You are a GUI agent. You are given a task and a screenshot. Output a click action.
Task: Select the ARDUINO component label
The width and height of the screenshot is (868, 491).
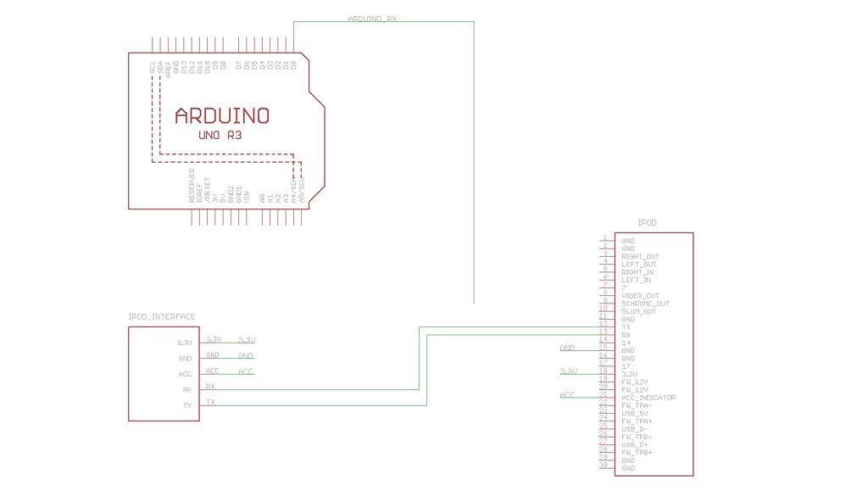222,114
